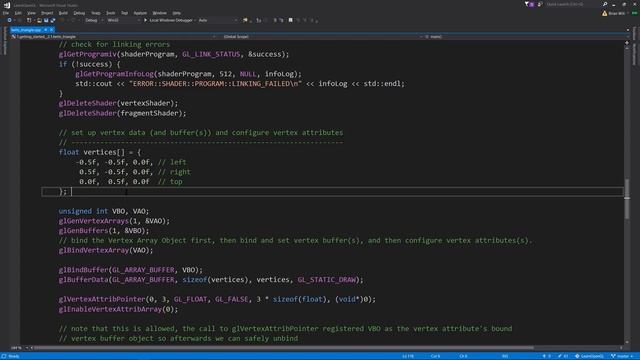640x360 pixels.
Task: Click the green user avatar badge
Action: 635,13
